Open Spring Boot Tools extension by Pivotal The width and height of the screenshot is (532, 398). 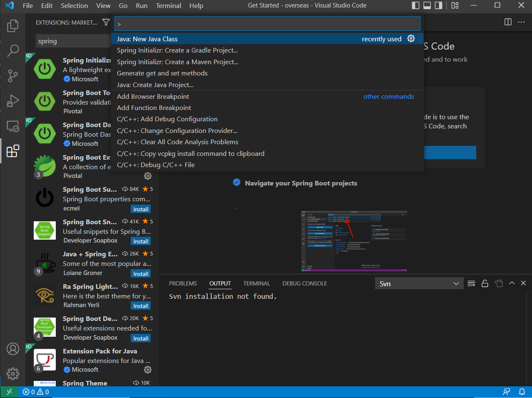[x=69, y=102]
